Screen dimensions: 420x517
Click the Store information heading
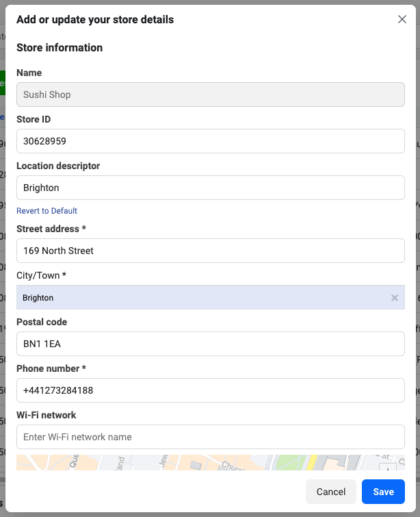coord(60,48)
